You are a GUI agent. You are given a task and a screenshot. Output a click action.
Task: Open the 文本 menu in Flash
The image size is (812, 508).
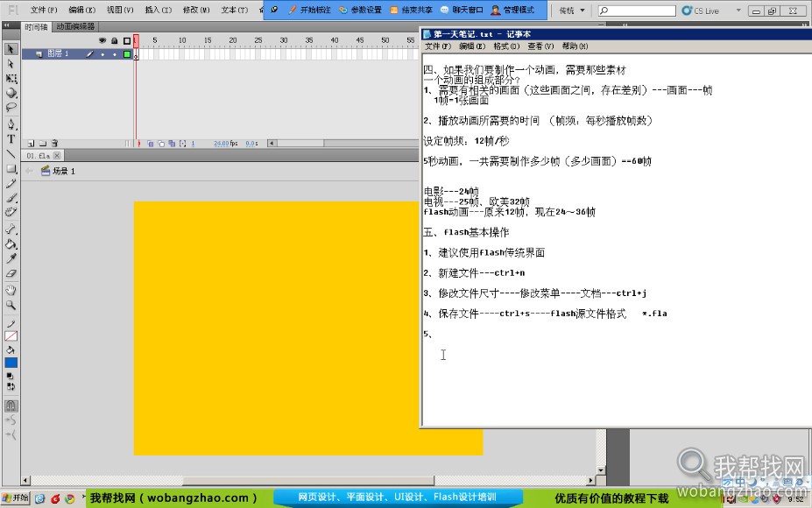[x=234, y=10]
